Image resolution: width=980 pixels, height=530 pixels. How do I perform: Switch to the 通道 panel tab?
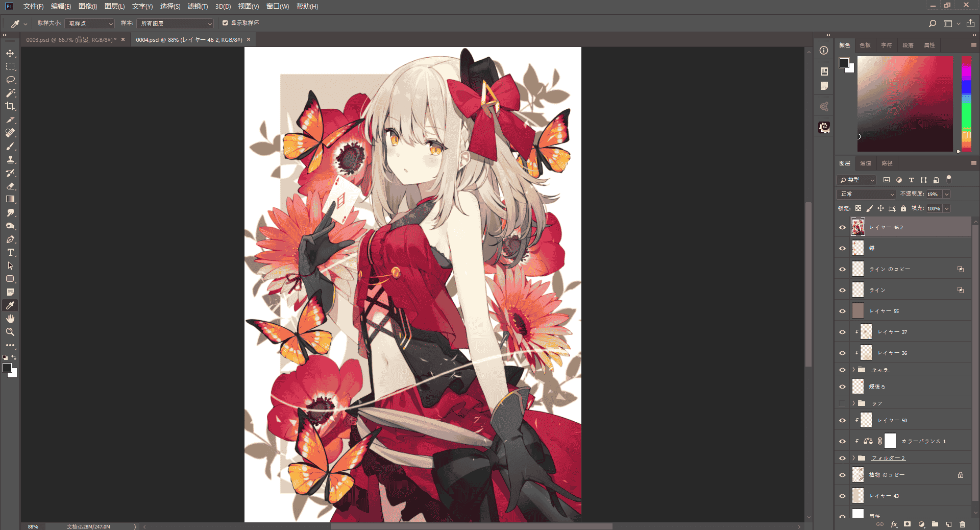(866, 163)
